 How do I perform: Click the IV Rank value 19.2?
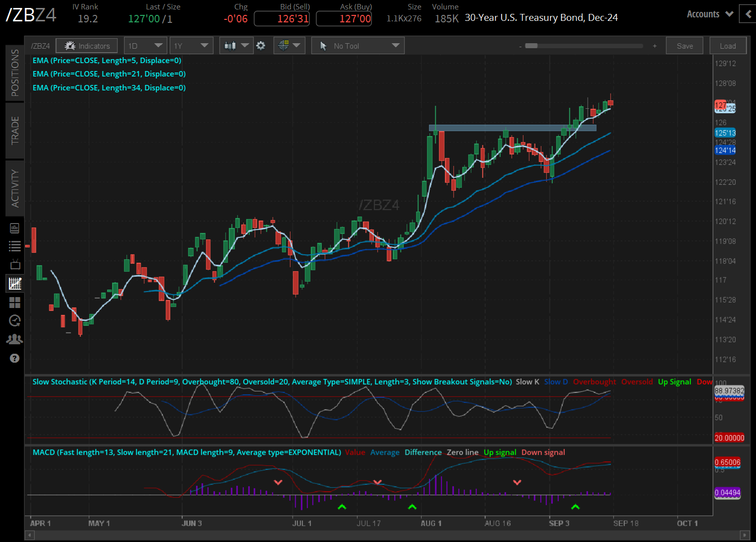coord(88,19)
